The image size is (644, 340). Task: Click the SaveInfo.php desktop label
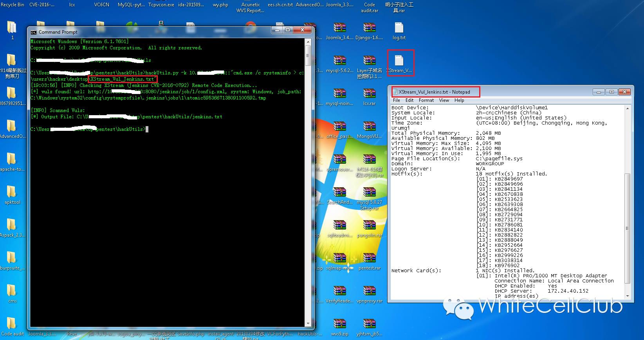click(x=191, y=334)
